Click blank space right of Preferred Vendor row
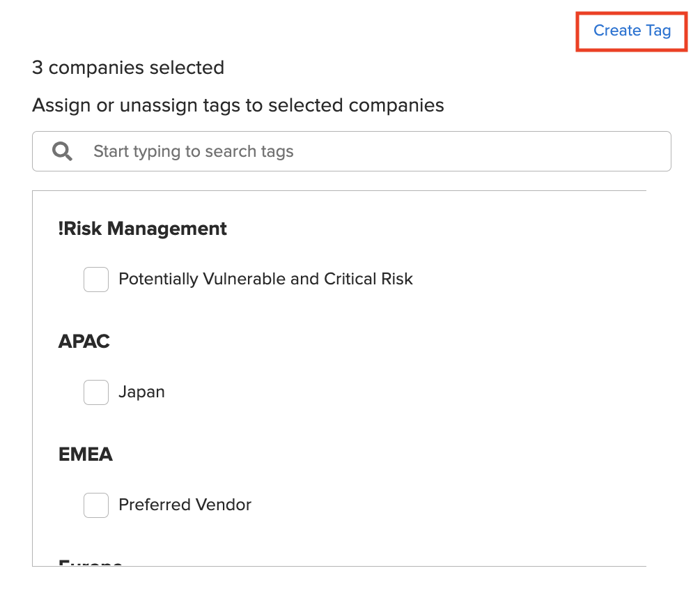The image size is (700, 589). coord(446,505)
